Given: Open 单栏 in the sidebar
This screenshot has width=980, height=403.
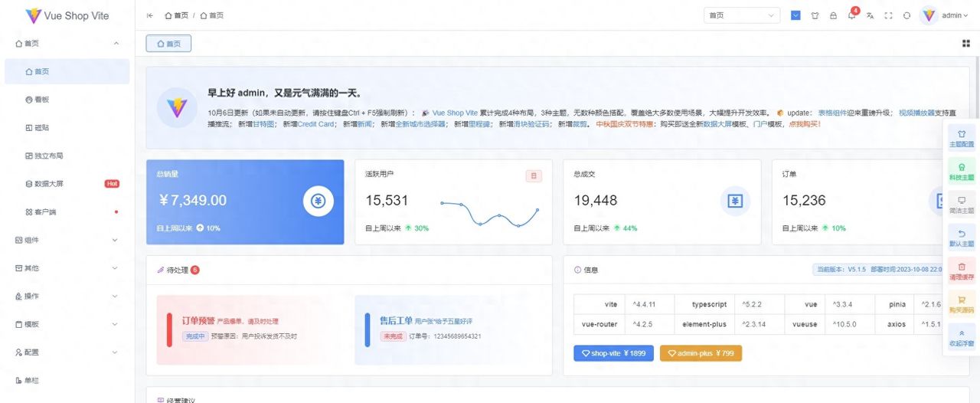Looking at the screenshot, I should pyautogui.click(x=67, y=380).
